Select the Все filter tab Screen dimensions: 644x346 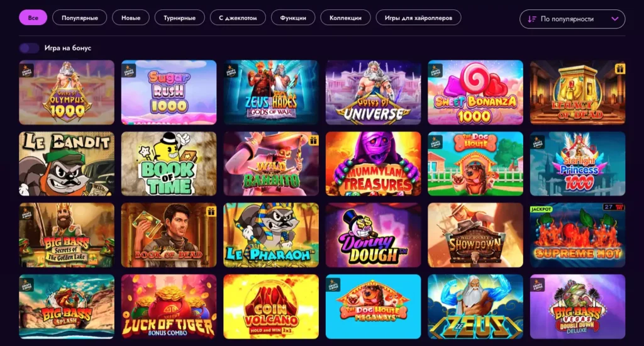coord(33,18)
